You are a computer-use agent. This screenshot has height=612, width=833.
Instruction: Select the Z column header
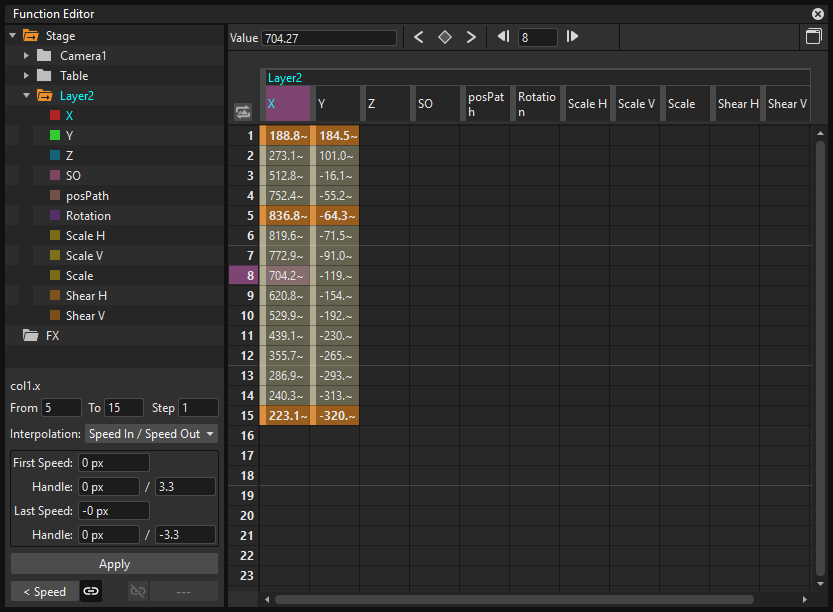[x=387, y=104]
